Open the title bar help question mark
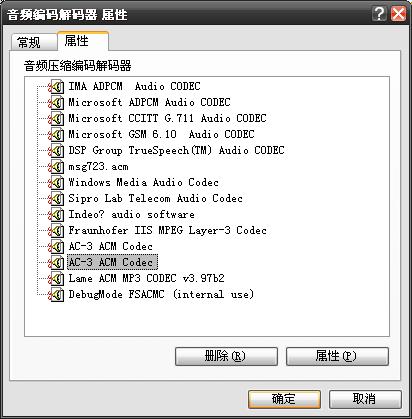Screen dimensions: 412x419 379,14
